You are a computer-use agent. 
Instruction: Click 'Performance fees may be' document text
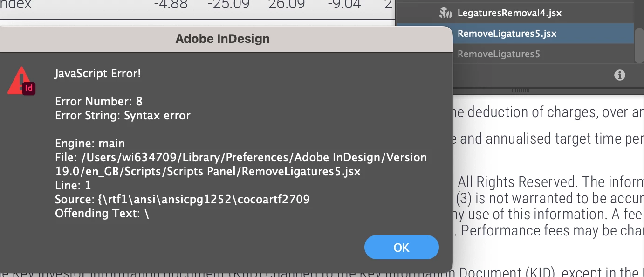pos(521,231)
